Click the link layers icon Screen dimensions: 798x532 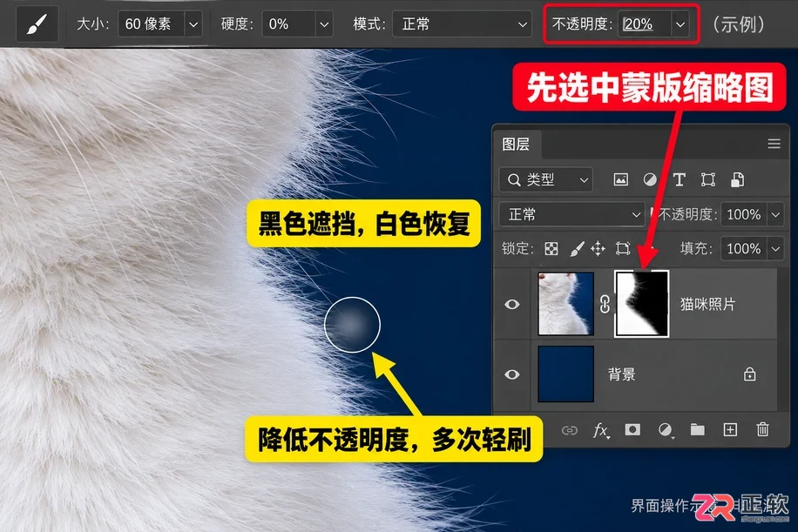pos(570,430)
